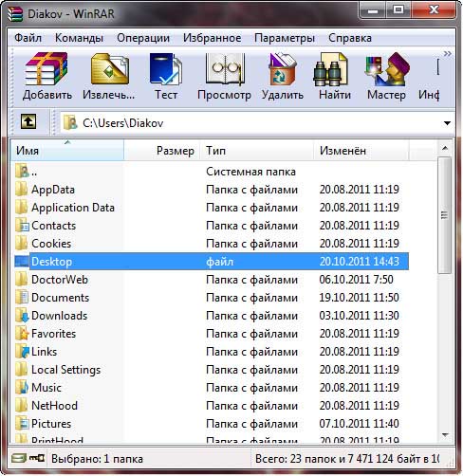Click the drive icon in status bar

pos(18,458)
